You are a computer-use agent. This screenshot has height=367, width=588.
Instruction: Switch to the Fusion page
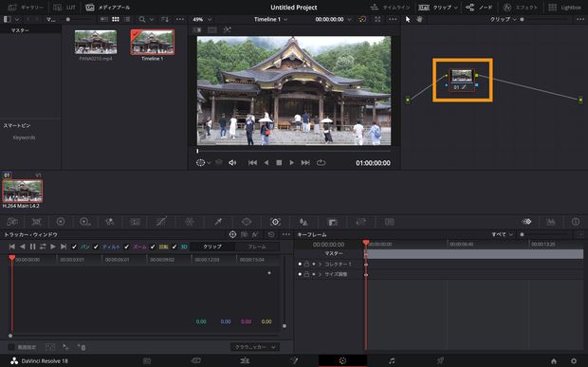(x=294, y=360)
